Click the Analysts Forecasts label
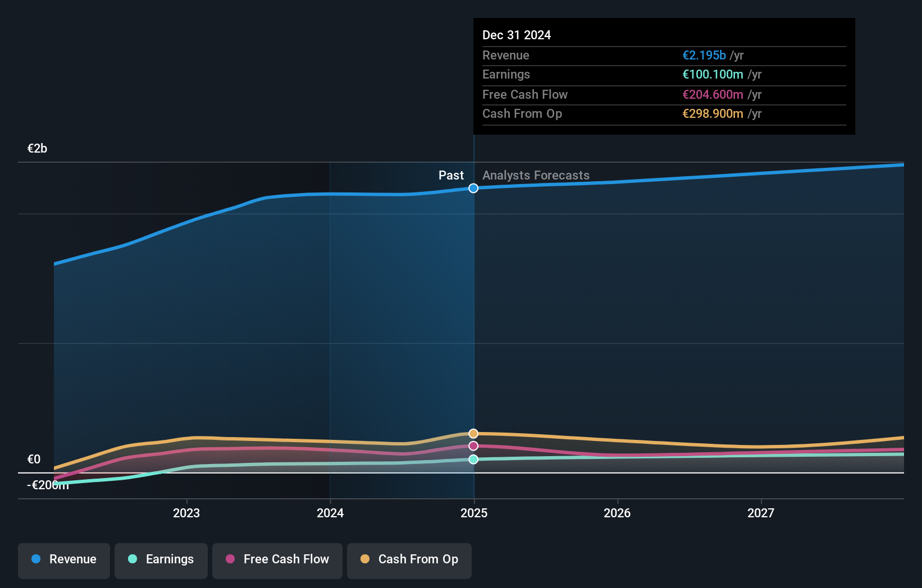The width and height of the screenshot is (922, 588). point(536,175)
